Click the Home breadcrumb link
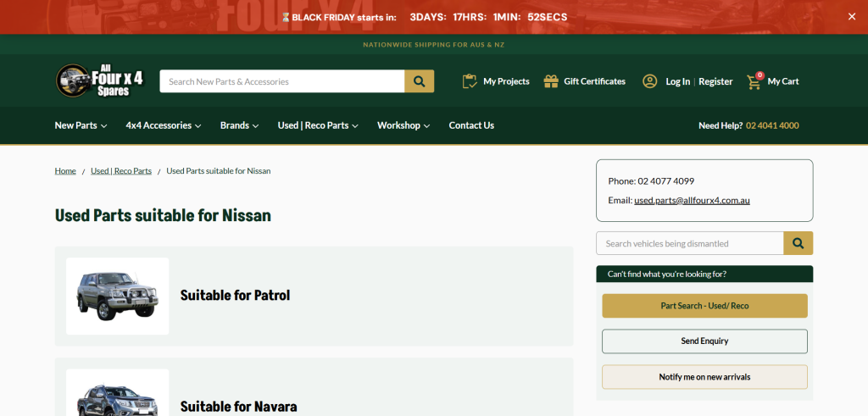 (x=65, y=171)
